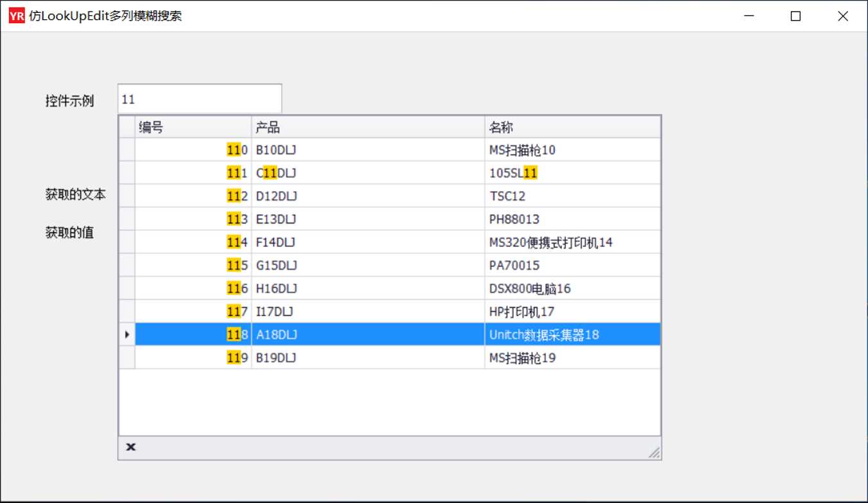Screen dimensions: 868x503
Task: Close the popup with the x icon
Action: coord(131,447)
